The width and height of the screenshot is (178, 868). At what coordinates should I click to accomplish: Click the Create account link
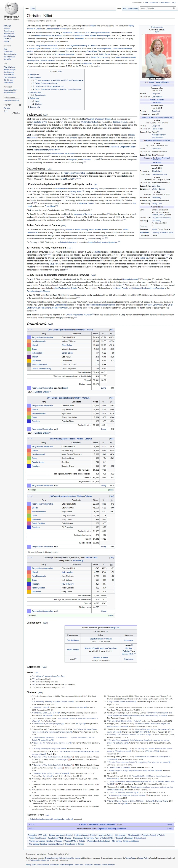[x=165, y=2]
